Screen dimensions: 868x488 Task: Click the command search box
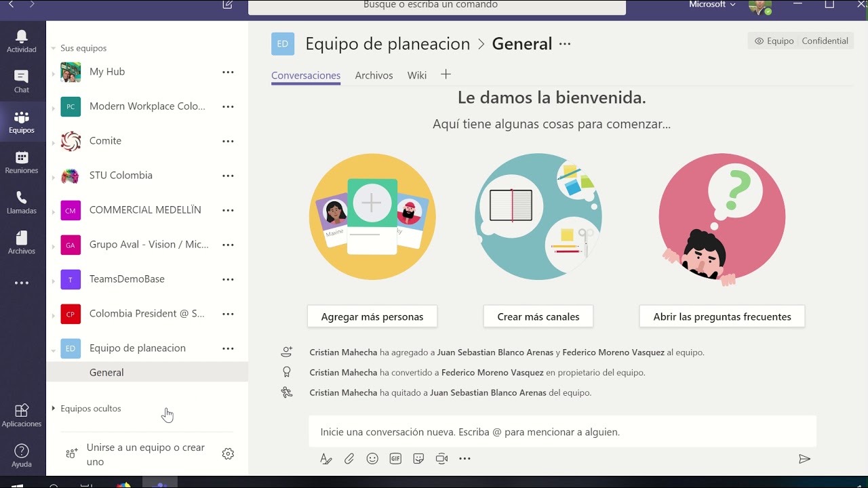pos(437,6)
